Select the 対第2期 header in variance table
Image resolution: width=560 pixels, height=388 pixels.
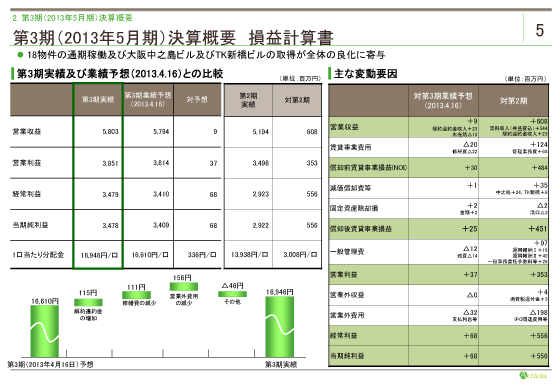[x=513, y=101]
